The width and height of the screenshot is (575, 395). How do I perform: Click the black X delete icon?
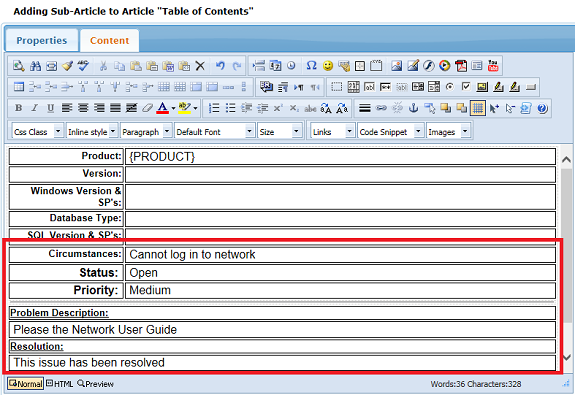(x=200, y=66)
